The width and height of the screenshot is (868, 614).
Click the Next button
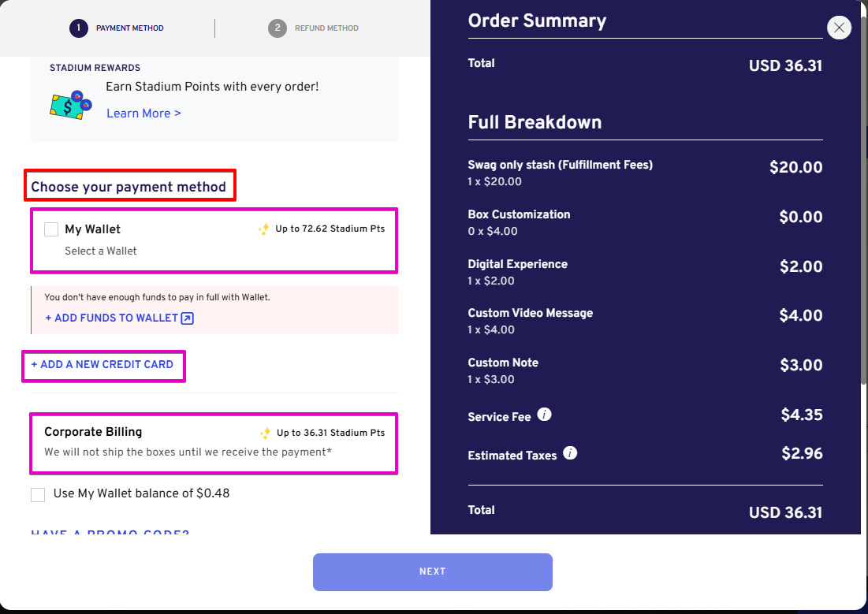click(x=432, y=572)
